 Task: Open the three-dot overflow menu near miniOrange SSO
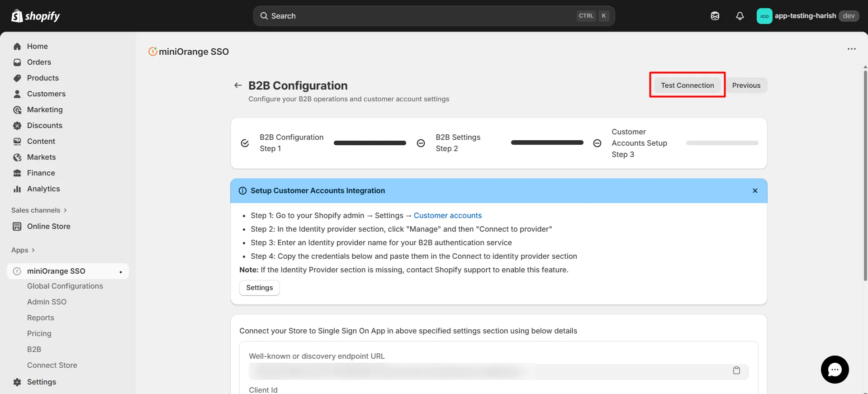coord(852,49)
